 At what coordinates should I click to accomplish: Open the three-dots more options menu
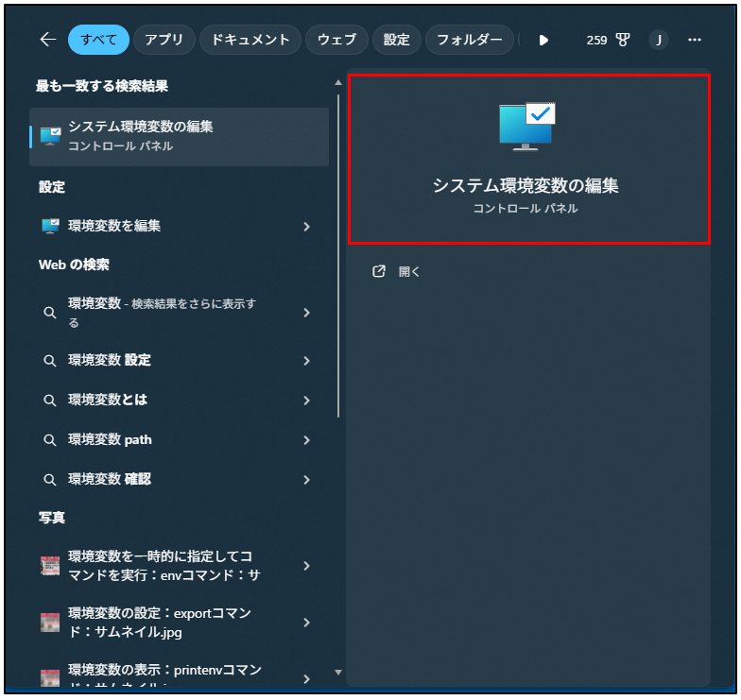[695, 40]
